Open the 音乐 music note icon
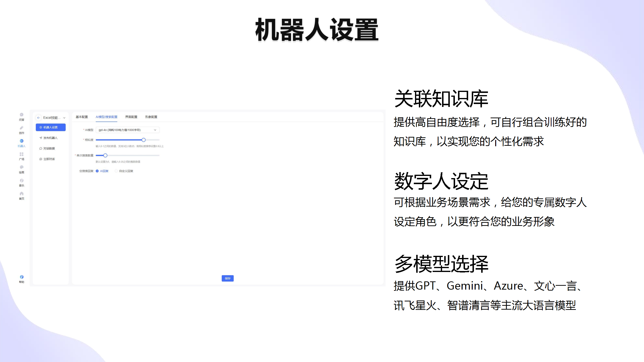 (21, 181)
